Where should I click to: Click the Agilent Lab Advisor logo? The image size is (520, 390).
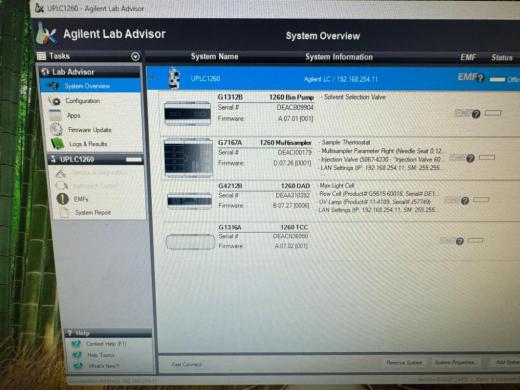tap(46, 33)
